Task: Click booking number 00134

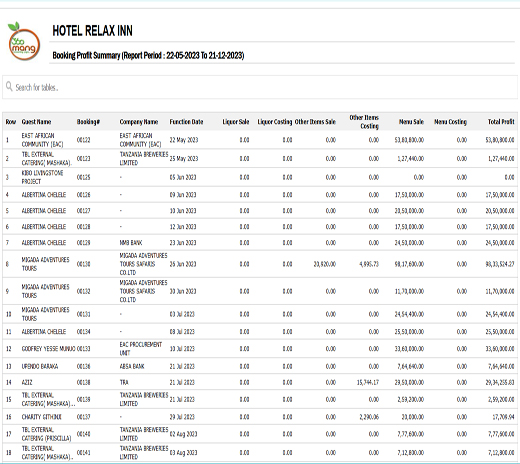Action: pos(83,332)
